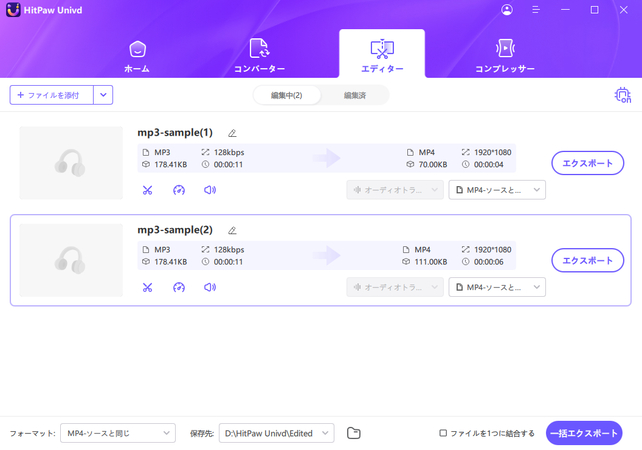
Task: Open speed tool for mp3-sample(2)
Action: tap(179, 287)
